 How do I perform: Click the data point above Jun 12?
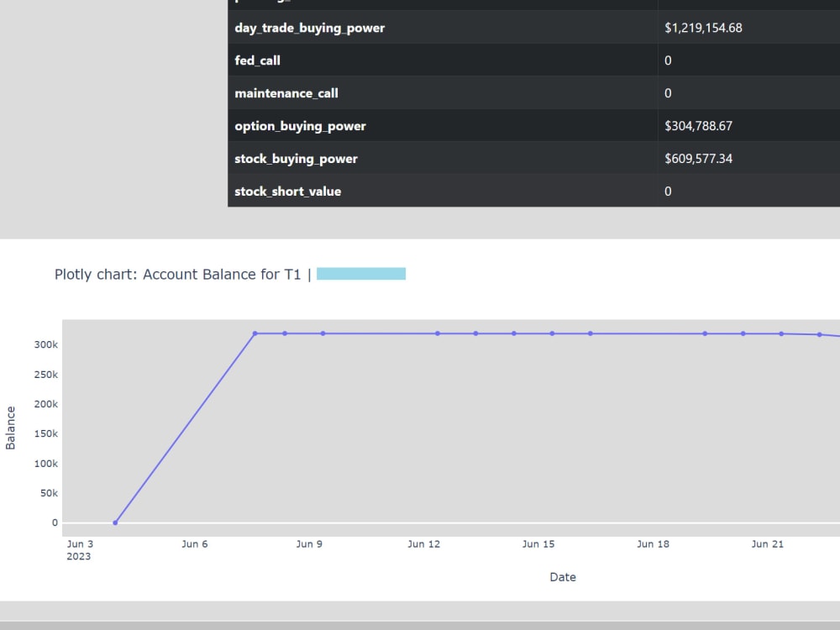pos(436,333)
